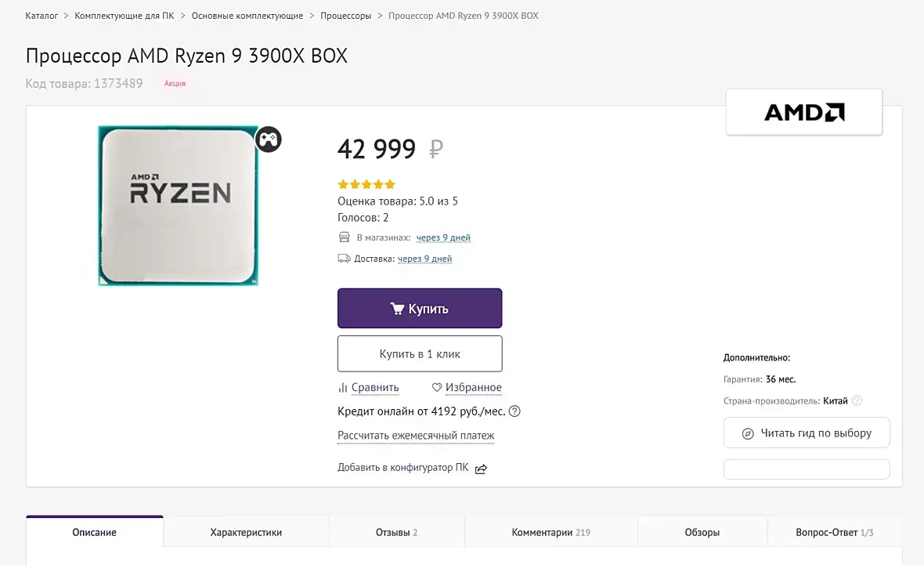Open the Характеристики tab

tap(246, 532)
